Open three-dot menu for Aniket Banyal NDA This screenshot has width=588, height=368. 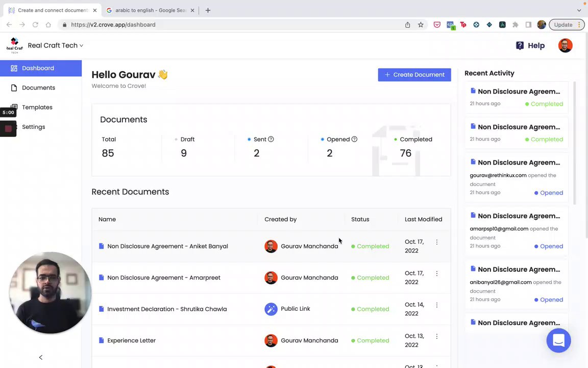click(436, 242)
